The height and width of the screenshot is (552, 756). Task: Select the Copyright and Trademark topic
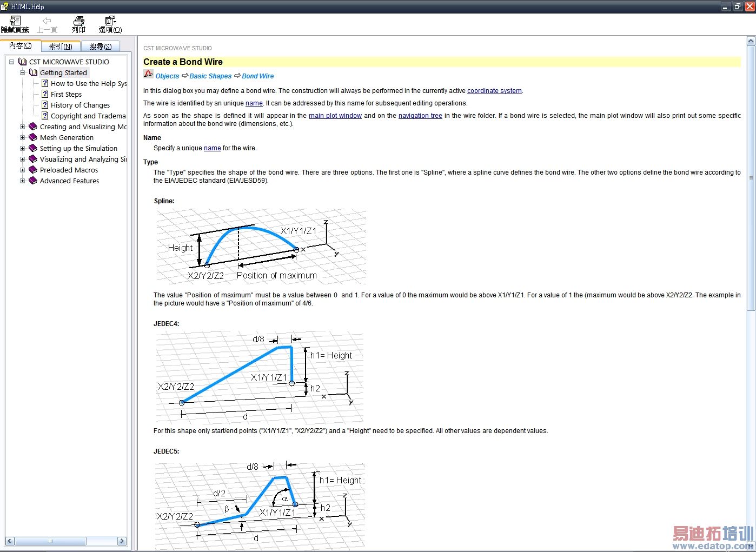[88, 116]
